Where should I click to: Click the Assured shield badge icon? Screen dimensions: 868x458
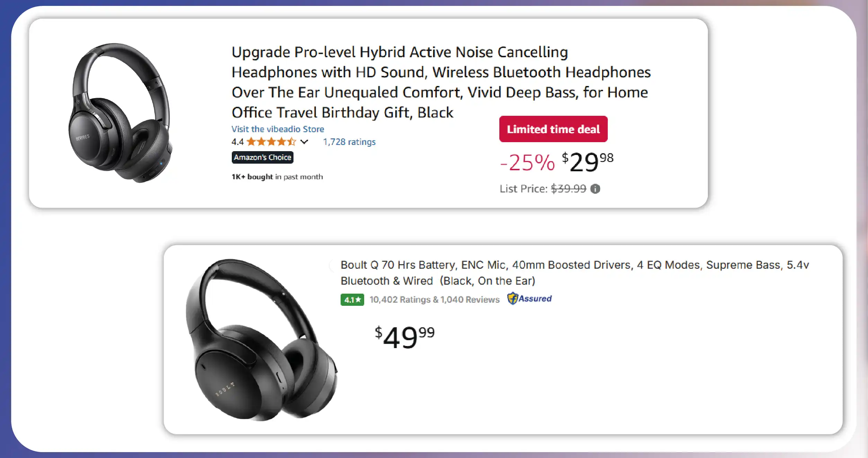coord(513,298)
